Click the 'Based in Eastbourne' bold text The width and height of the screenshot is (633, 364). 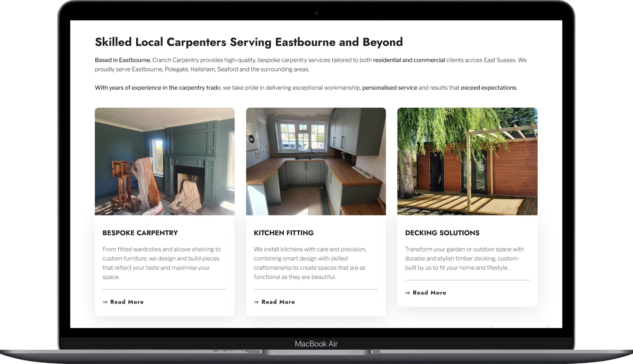point(122,60)
